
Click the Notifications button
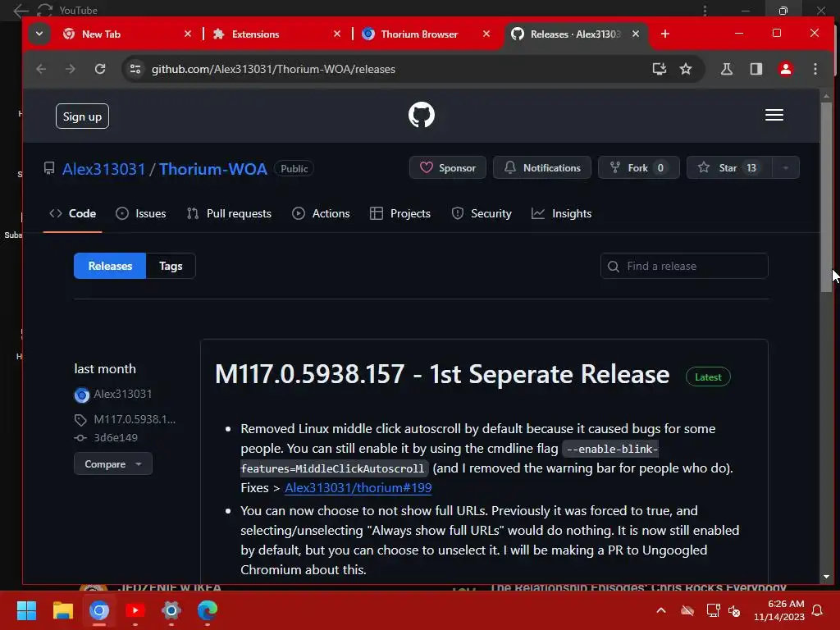[x=542, y=167]
